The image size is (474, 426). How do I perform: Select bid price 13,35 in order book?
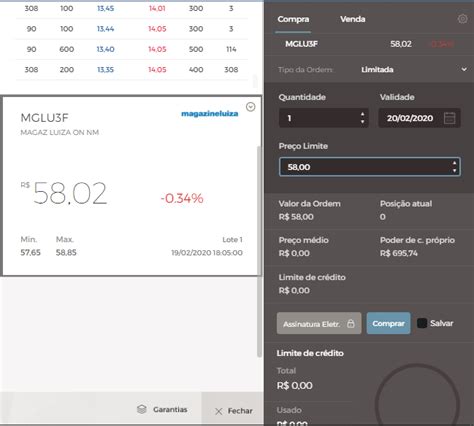click(105, 70)
